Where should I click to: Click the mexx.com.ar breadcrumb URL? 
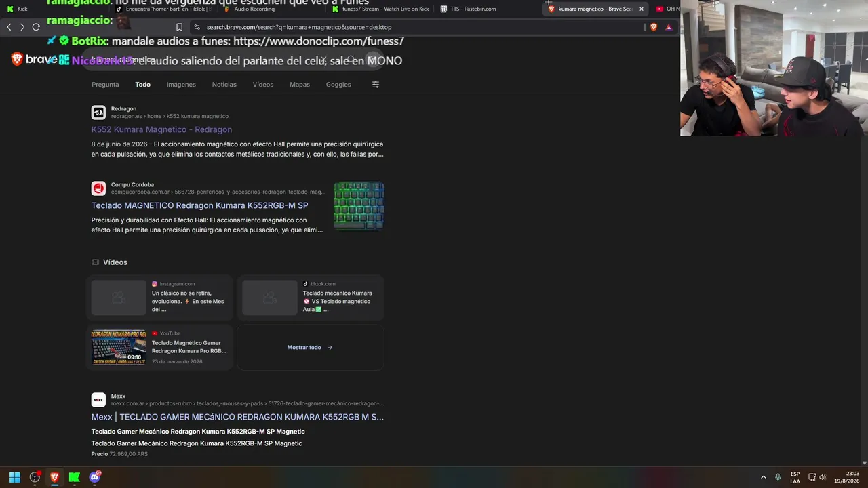[x=248, y=403]
